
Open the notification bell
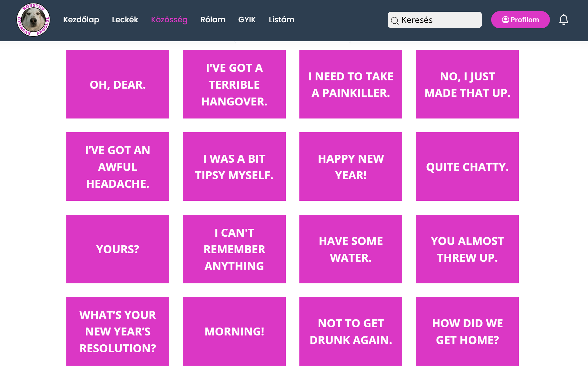click(x=563, y=20)
